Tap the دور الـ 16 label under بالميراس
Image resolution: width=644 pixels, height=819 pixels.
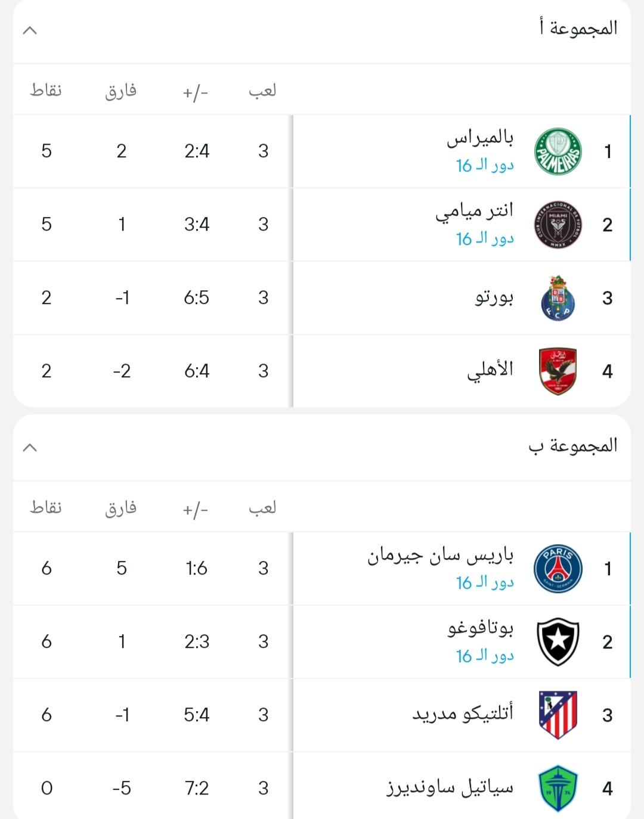coord(485,165)
